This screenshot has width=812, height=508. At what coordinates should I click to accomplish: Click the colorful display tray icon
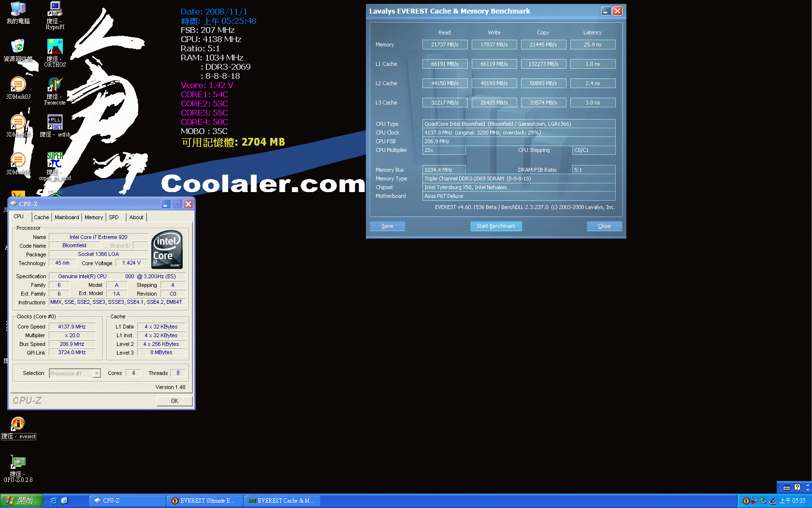(772, 501)
